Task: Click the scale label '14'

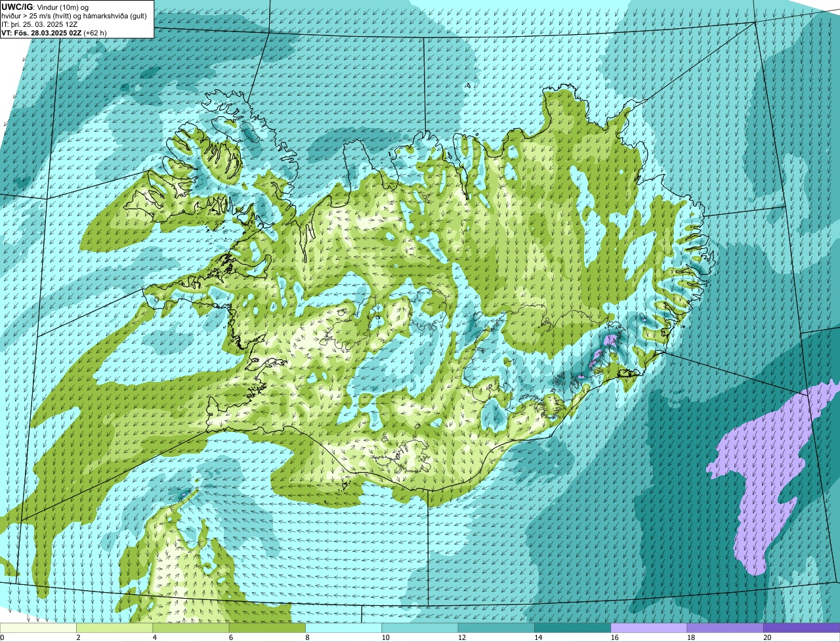Action: [x=537, y=637]
